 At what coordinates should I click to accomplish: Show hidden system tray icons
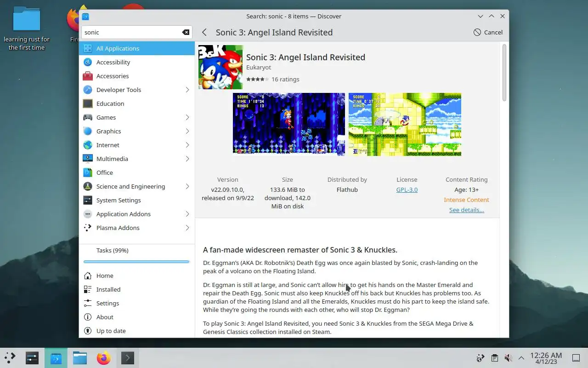pyautogui.click(x=521, y=358)
